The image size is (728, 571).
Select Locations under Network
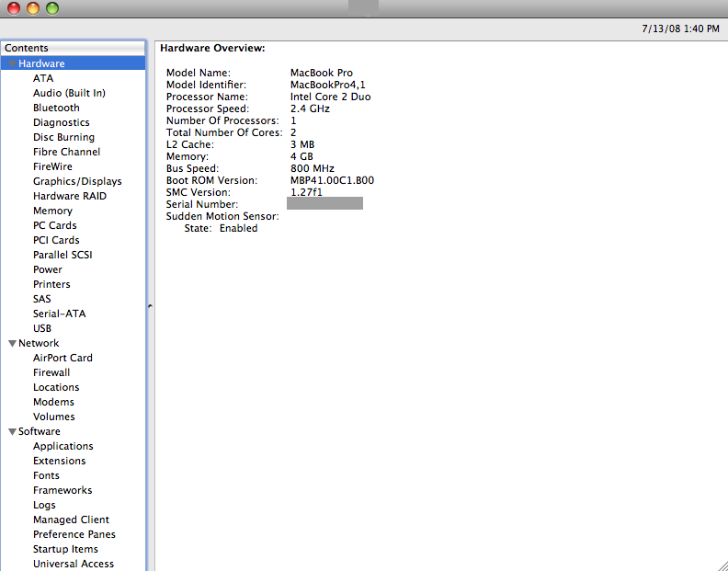(x=56, y=387)
